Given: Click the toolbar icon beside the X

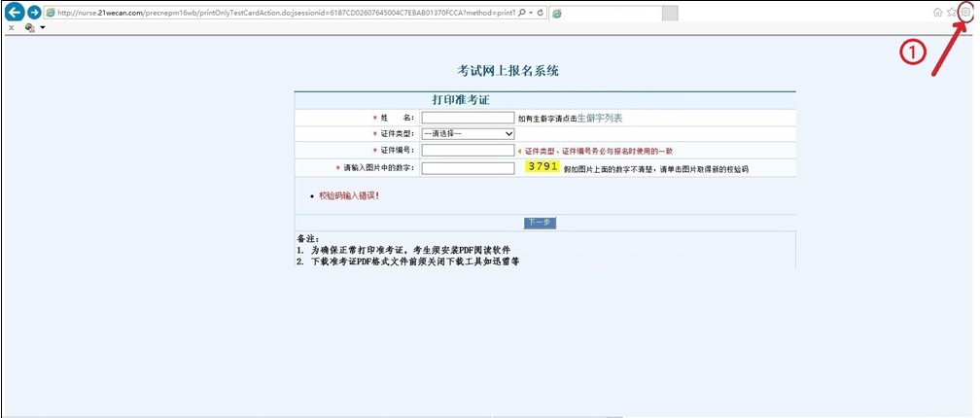Looking at the screenshot, I should pos(29,28).
